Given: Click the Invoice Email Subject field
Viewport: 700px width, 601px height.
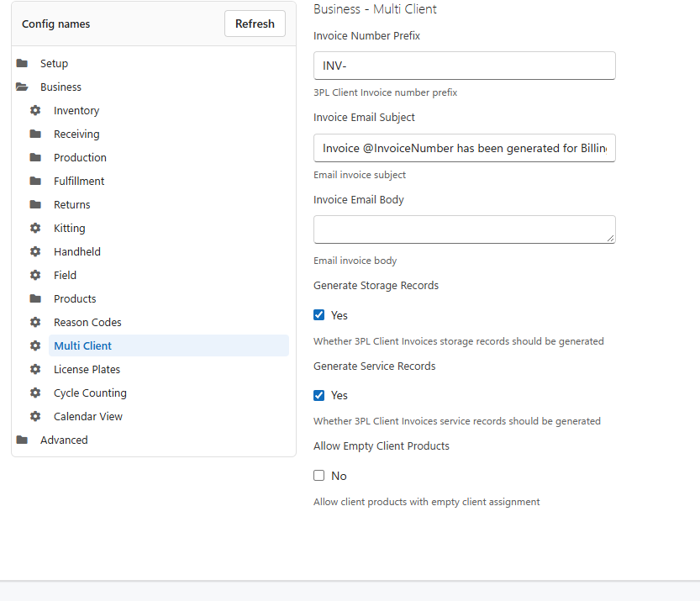Looking at the screenshot, I should point(464,148).
